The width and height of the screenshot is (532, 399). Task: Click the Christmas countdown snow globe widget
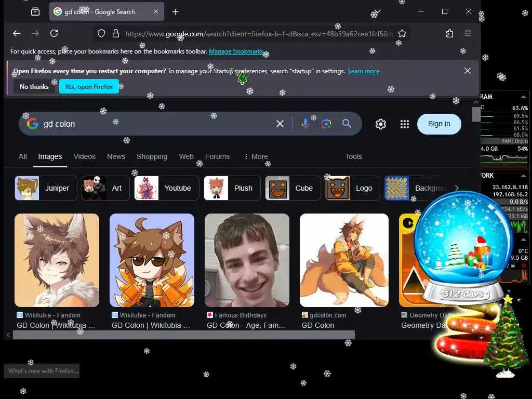pyautogui.click(x=463, y=248)
